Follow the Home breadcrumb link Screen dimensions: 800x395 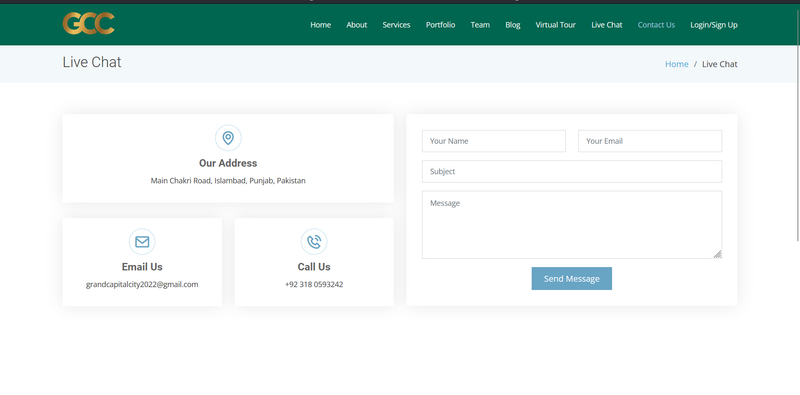click(x=677, y=64)
